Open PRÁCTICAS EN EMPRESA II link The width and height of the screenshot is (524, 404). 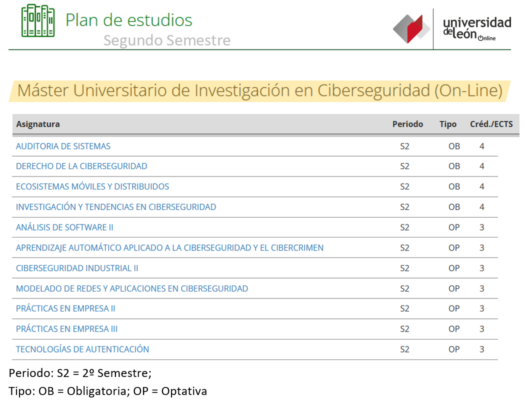point(66,309)
